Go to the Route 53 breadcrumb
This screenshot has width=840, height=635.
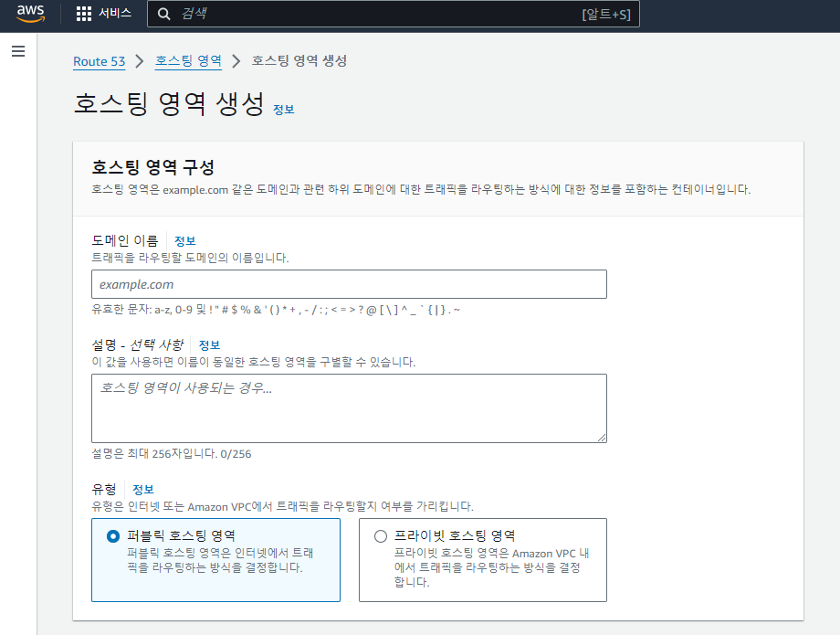(x=100, y=61)
